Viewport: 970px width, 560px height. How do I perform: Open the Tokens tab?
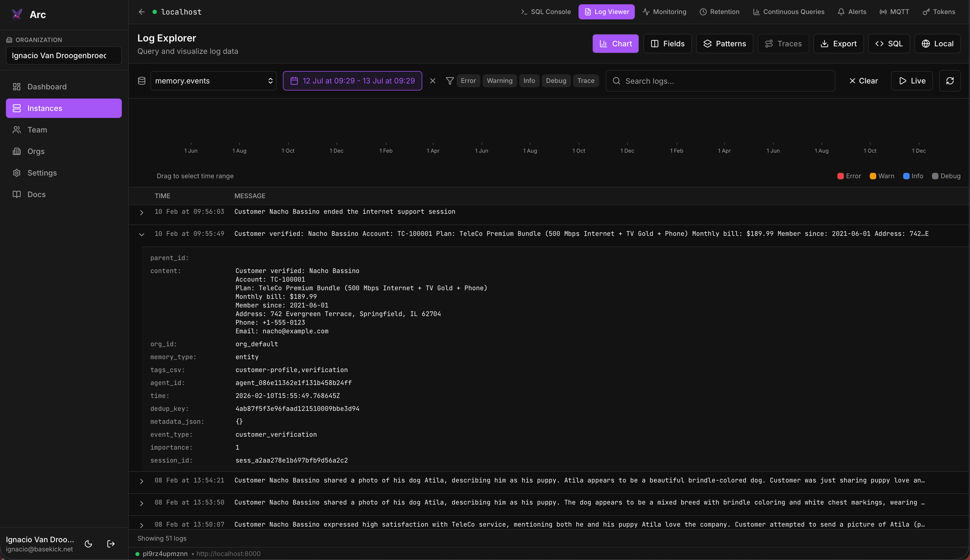coord(939,12)
